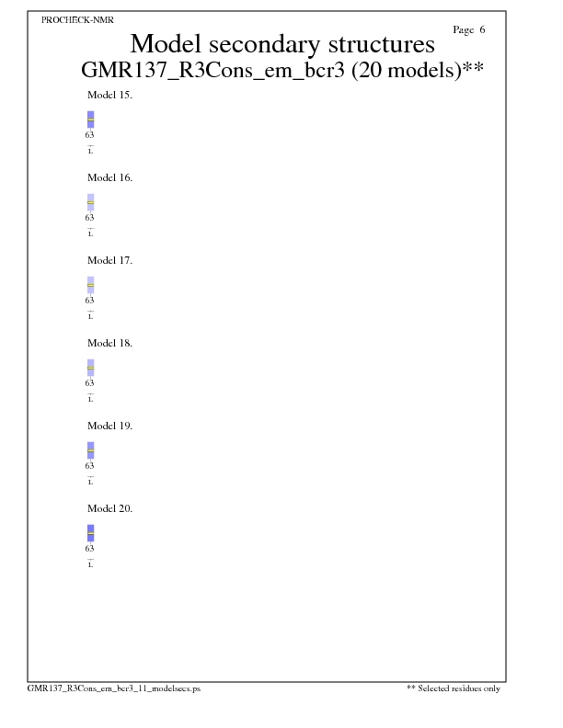Select the Model secondary structures title
Image resolution: width=563 pixels, height=728 pixels.
(x=281, y=43)
